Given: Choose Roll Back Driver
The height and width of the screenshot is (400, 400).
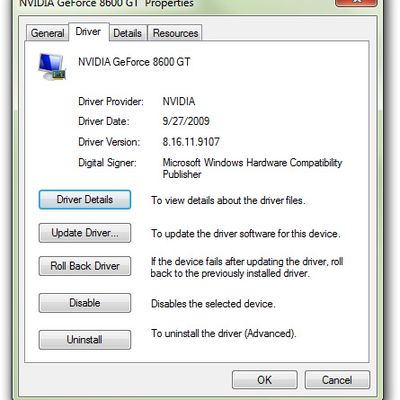Looking at the screenshot, I should click(85, 266).
